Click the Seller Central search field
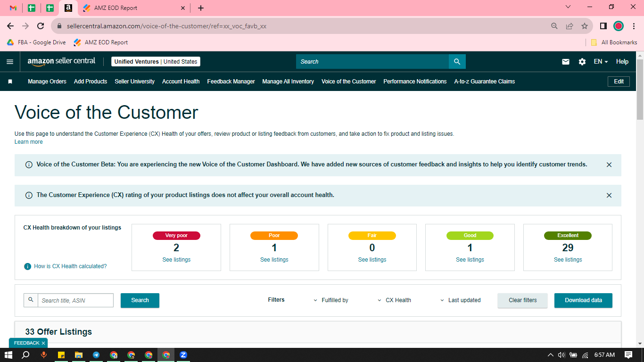The height and width of the screenshot is (362, 644). [x=372, y=62]
